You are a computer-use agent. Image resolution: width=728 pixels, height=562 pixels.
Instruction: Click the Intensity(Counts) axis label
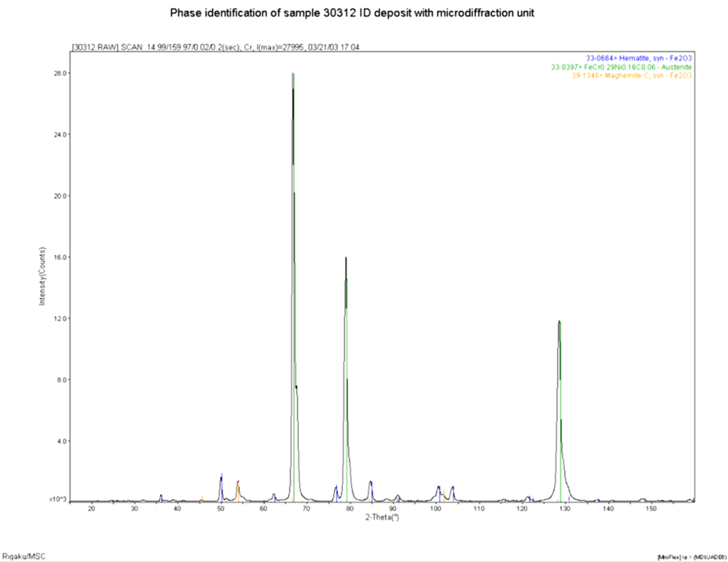(42, 276)
